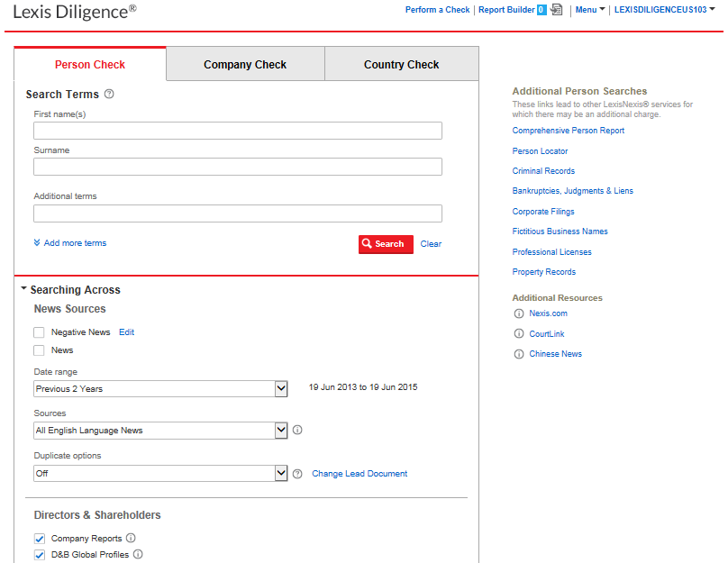Show info for the Sources dropdown
Screen dimensions: 728x563
[x=297, y=430]
